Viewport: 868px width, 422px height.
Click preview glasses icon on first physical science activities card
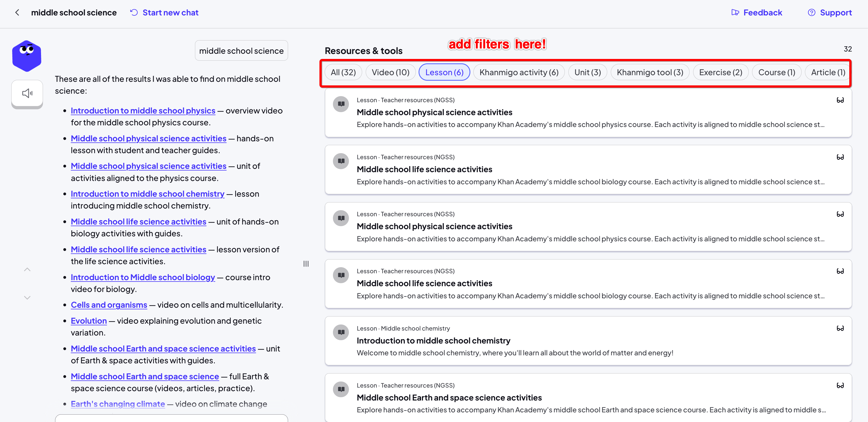[x=840, y=100]
